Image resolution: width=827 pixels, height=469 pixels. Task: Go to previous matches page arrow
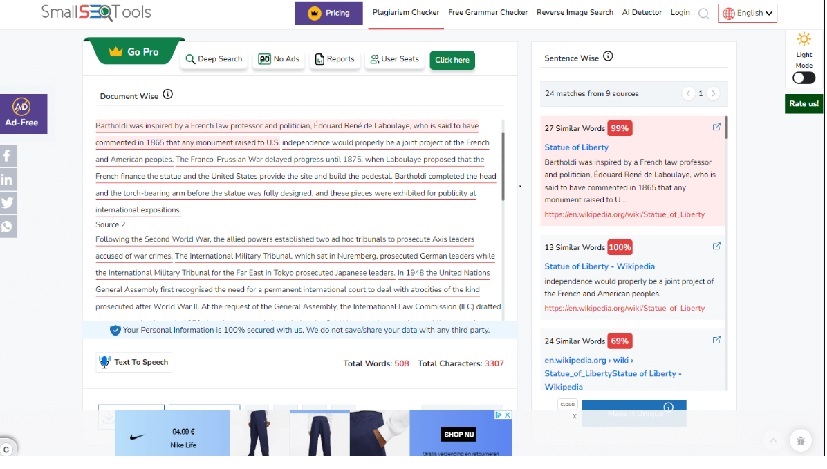pos(688,93)
